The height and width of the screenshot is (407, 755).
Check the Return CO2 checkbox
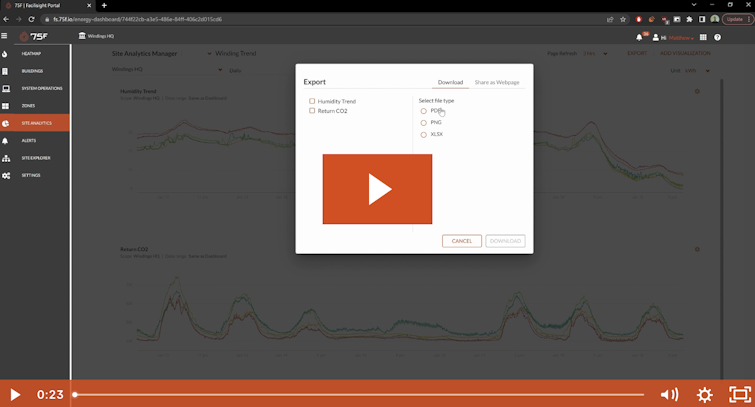click(x=312, y=111)
